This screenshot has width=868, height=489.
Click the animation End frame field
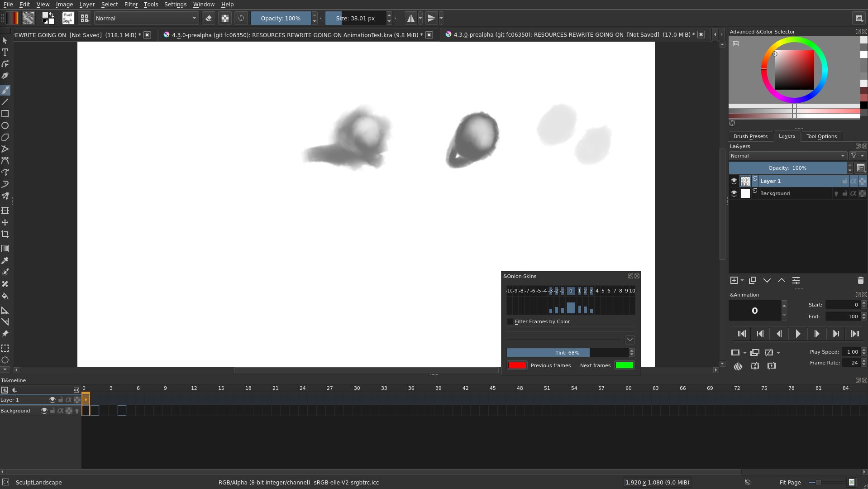[x=842, y=316]
